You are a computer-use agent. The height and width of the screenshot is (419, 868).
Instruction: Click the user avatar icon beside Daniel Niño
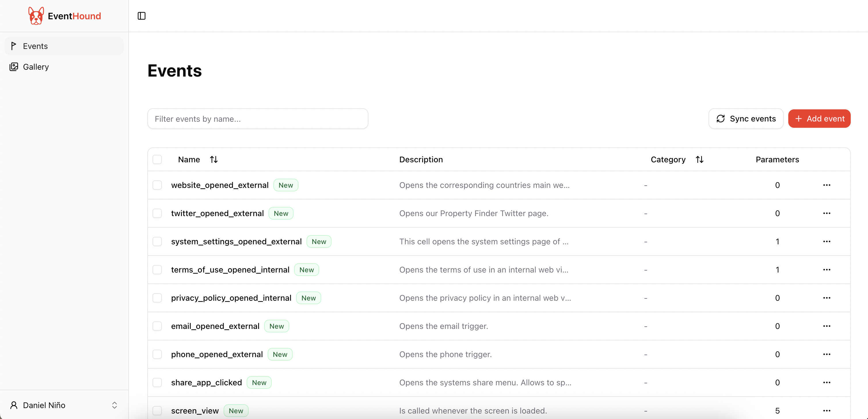tap(14, 405)
